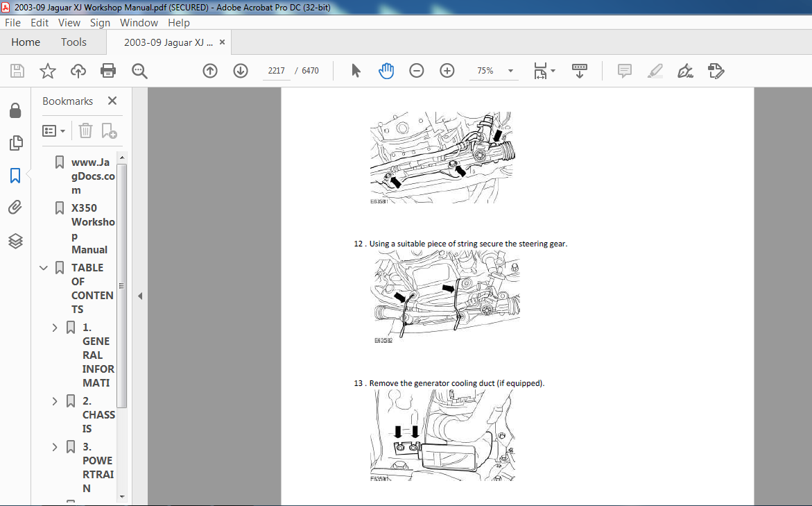Show security settings lock panel

pyautogui.click(x=15, y=110)
